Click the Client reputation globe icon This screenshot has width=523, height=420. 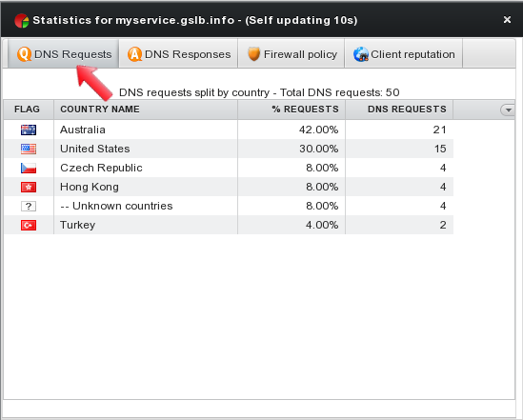(x=361, y=54)
